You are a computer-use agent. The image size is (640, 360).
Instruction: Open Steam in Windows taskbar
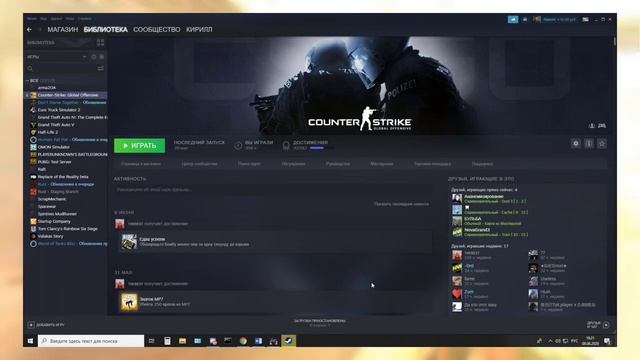(289, 341)
